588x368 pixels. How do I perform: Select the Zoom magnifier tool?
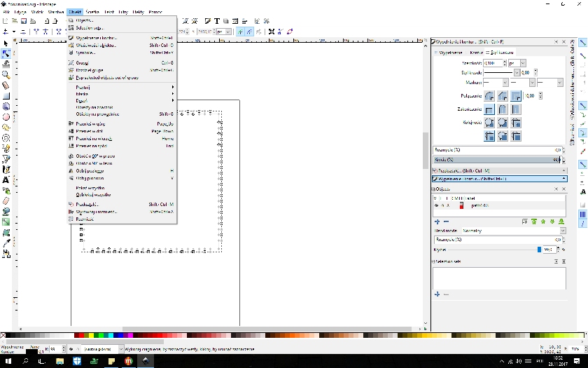pos(6,74)
